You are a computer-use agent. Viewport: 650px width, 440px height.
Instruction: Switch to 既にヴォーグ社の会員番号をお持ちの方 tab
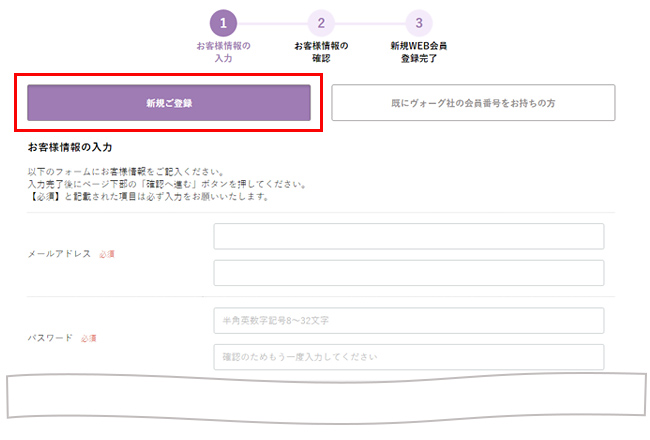point(473,103)
